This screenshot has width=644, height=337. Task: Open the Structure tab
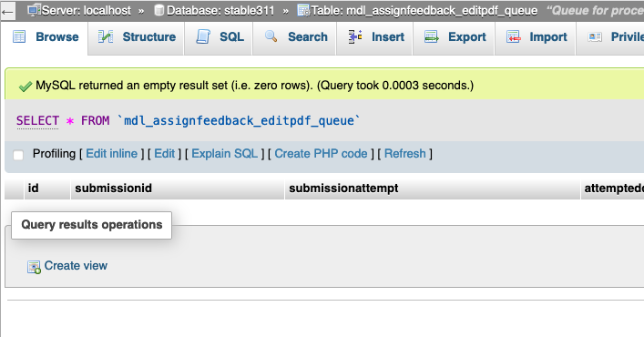tap(137, 37)
